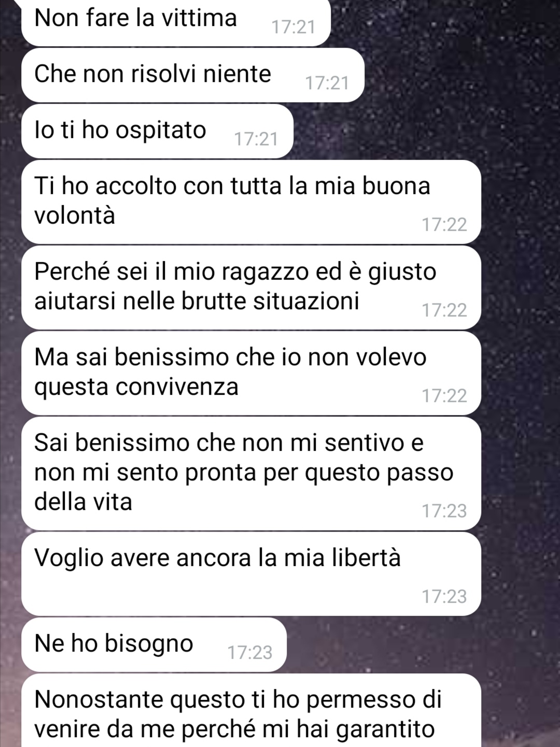Screen dimensions: 560x747
Task: Select the "Che non risolvi niente" bubble
Action: 192,75
